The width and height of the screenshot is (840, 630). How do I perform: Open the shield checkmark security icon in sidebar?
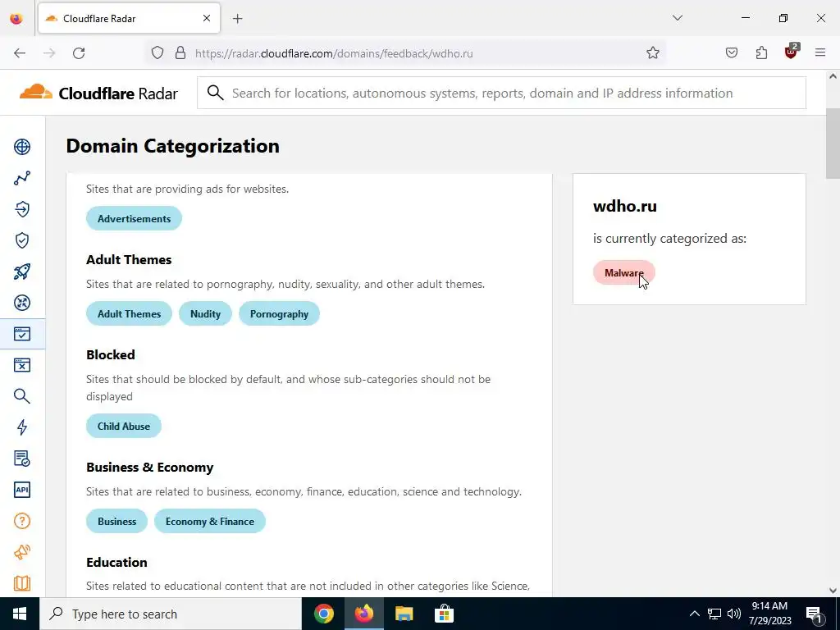[x=22, y=240]
